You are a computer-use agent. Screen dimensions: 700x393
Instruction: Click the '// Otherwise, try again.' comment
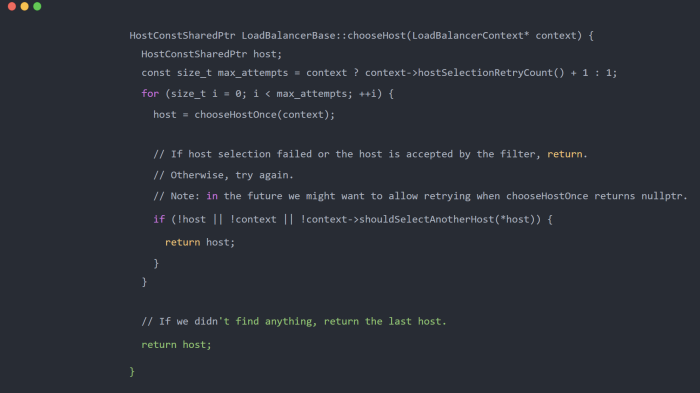click(223, 175)
